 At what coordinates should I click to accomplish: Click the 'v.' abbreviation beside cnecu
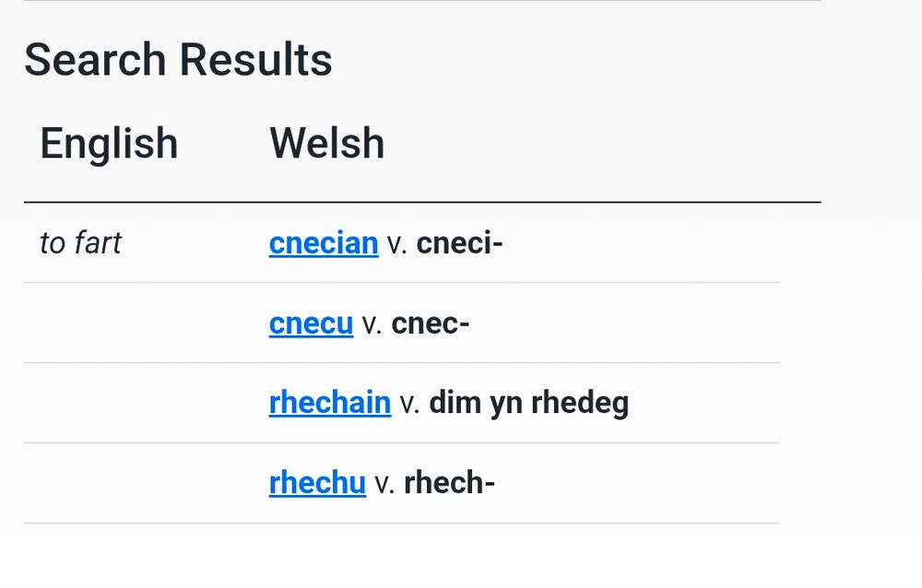(372, 324)
